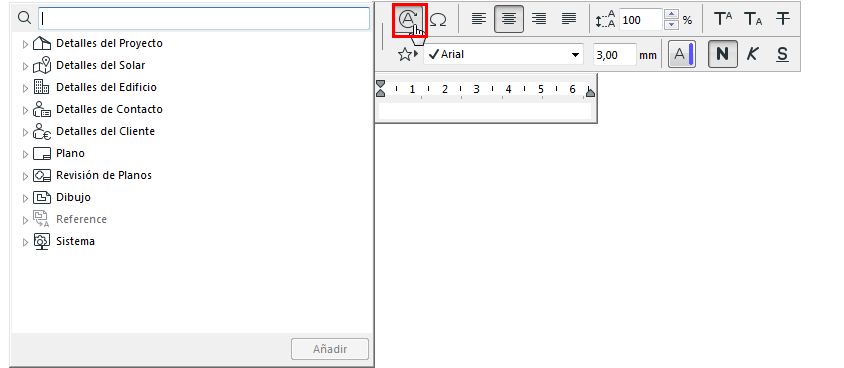
Task: Select 'Reference' label in tree
Action: click(81, 219)
